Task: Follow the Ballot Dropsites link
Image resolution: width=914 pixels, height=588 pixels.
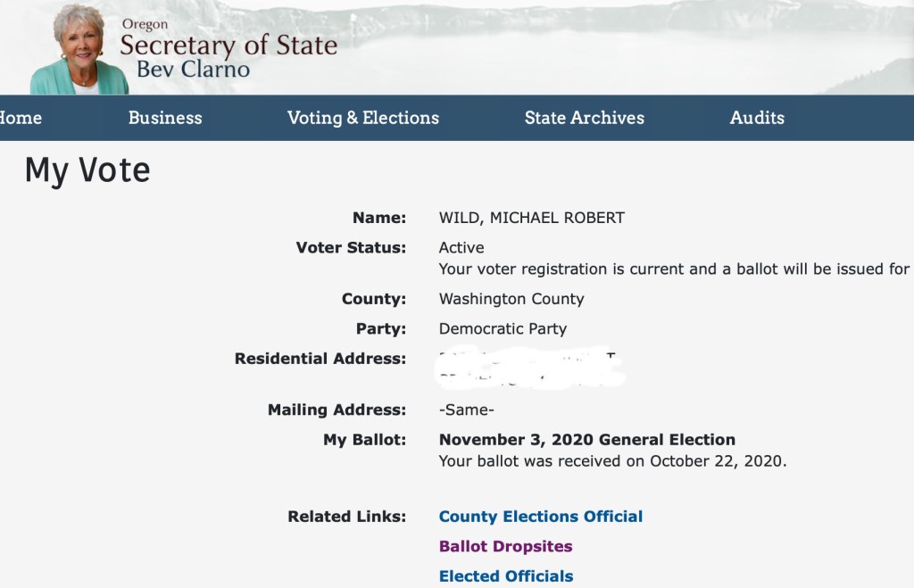Action: coord(506,546)
